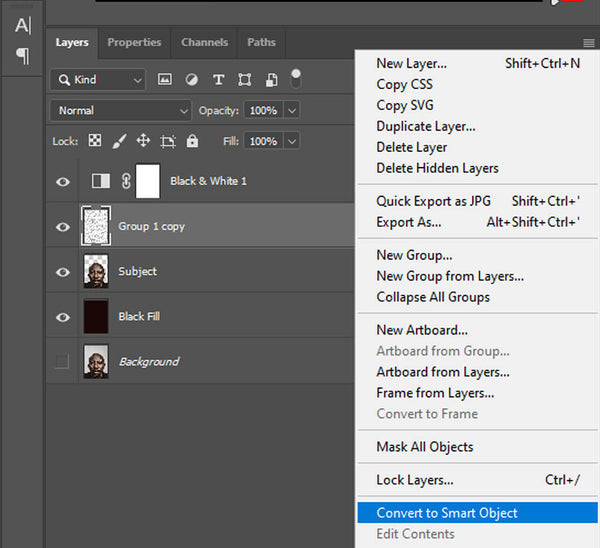The height and width of the screenshot is (548, 600).
Task: Prevent auto-nesting artboard lock icon
Action: click(168, 141)
